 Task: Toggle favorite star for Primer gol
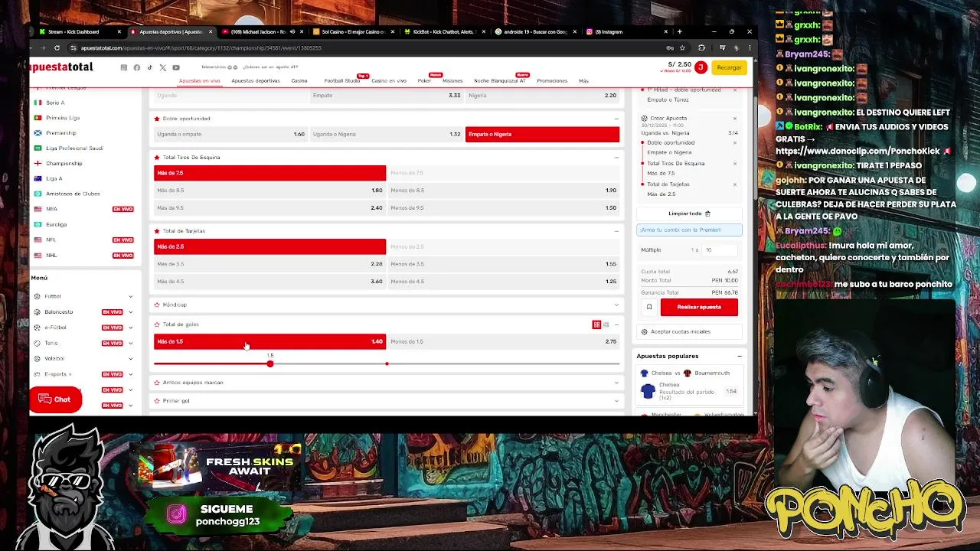(157, 401)
